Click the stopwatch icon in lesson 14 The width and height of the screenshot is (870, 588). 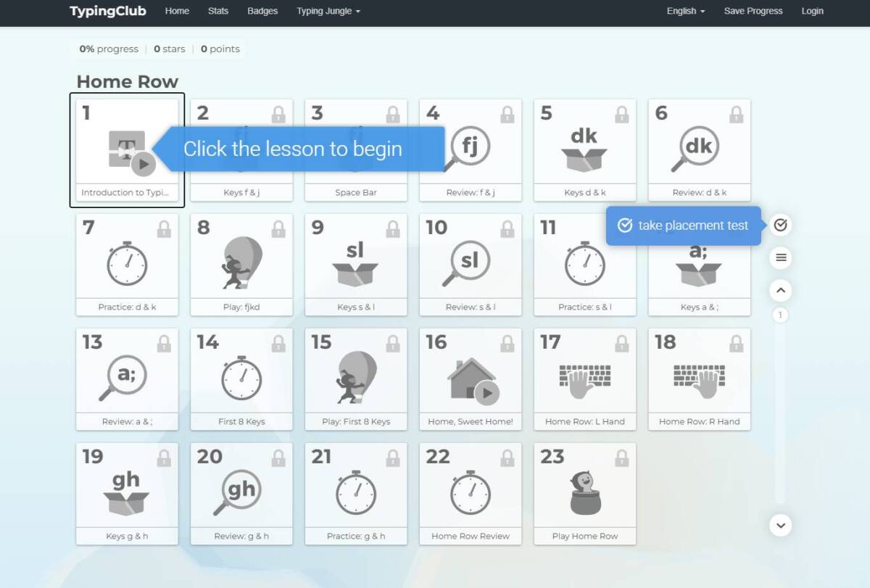tap(241, 378)
